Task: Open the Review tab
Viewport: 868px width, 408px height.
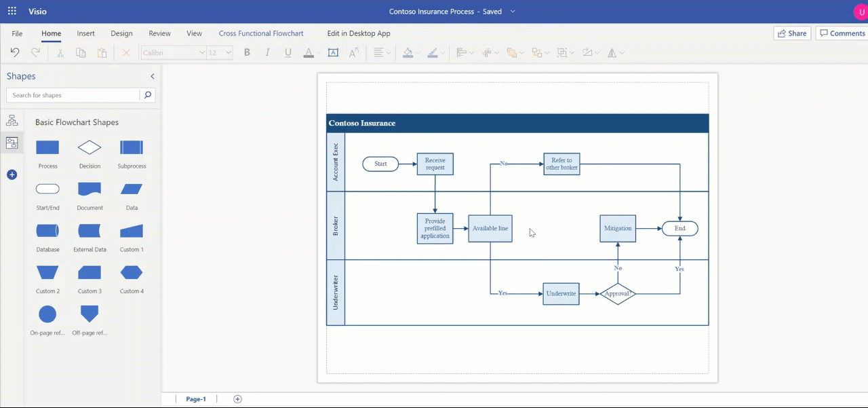Action: [159, 33]
